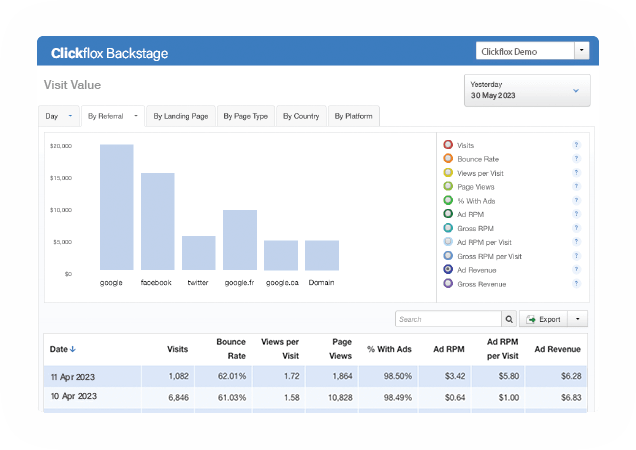Viewport: 636px width, 450px height.
Task: Click help icon beside Bounce Rate
Action: pyautogui.click(x=576, y=159)
